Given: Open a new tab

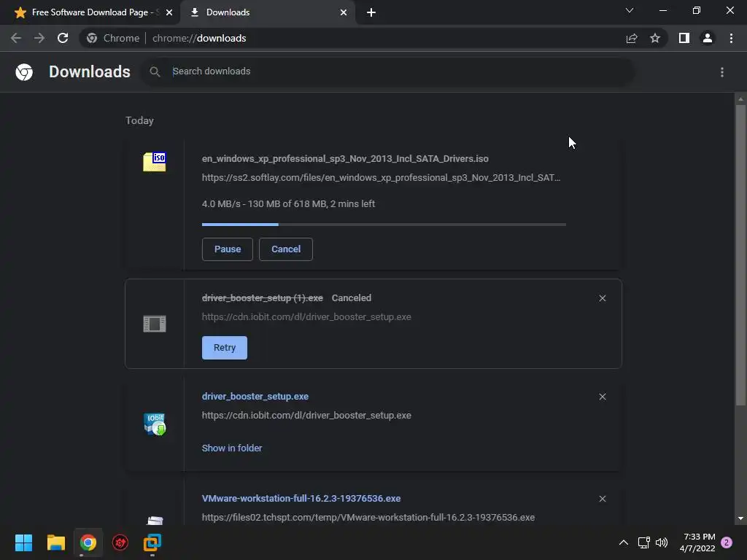Looking at the screenshot, I should (371, 12).
